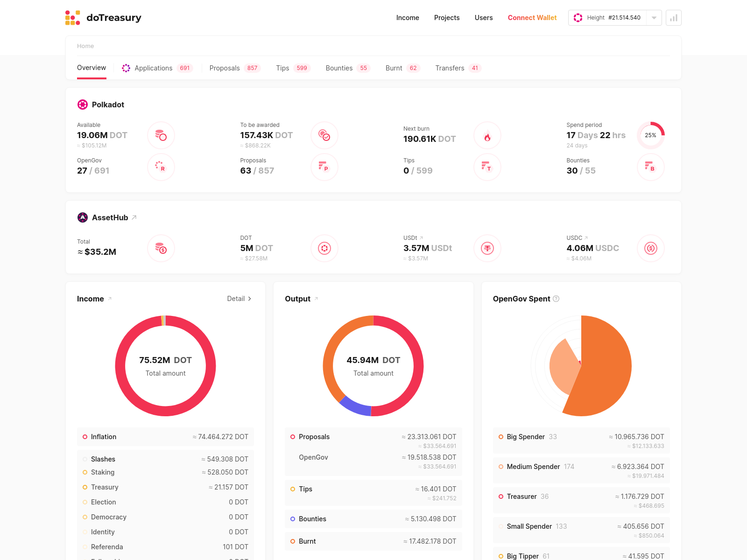The image size is (747, 560).
Task: Select the Overview tab
Action: tap(92, 68)
